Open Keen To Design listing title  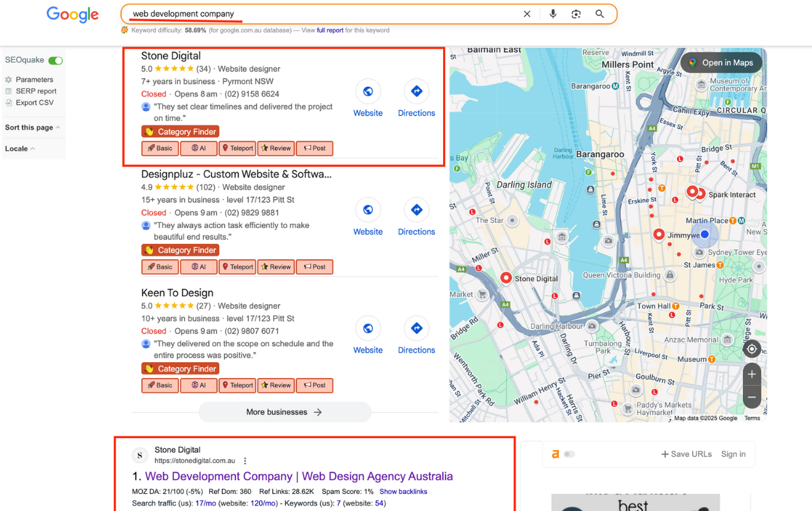(x=177, y=293)
